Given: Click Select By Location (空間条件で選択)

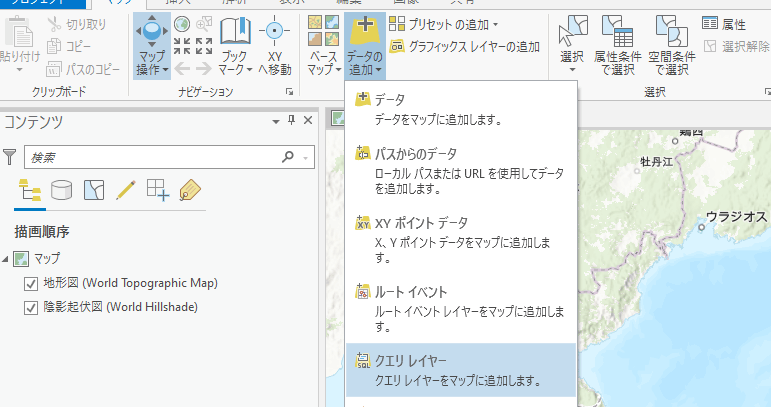Looking at the screenshot, I should (672, 45).
